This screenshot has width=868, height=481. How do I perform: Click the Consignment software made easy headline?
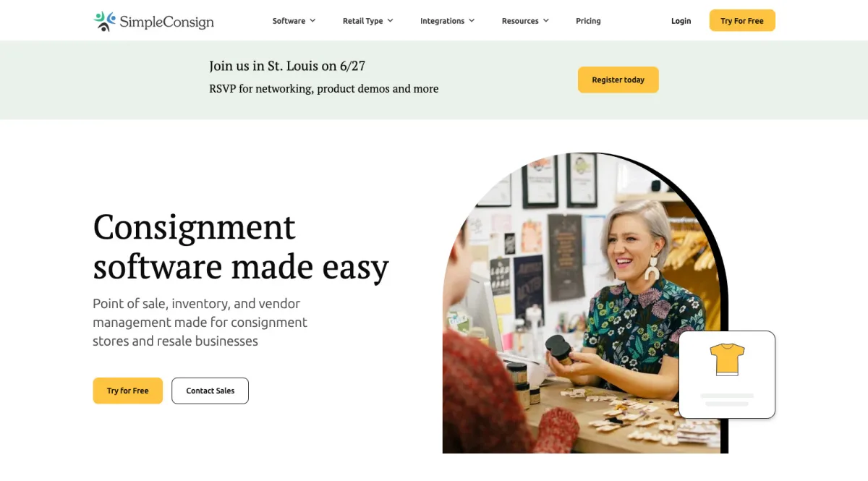click(241, 247)
